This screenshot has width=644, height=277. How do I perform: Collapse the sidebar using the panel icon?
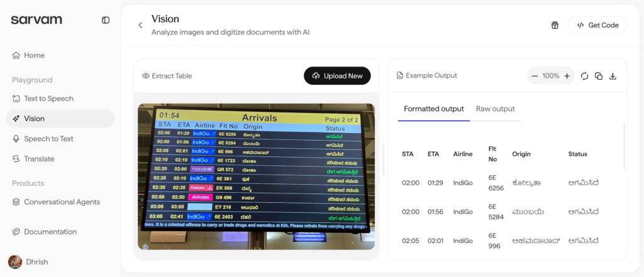(x=106, y=20)
